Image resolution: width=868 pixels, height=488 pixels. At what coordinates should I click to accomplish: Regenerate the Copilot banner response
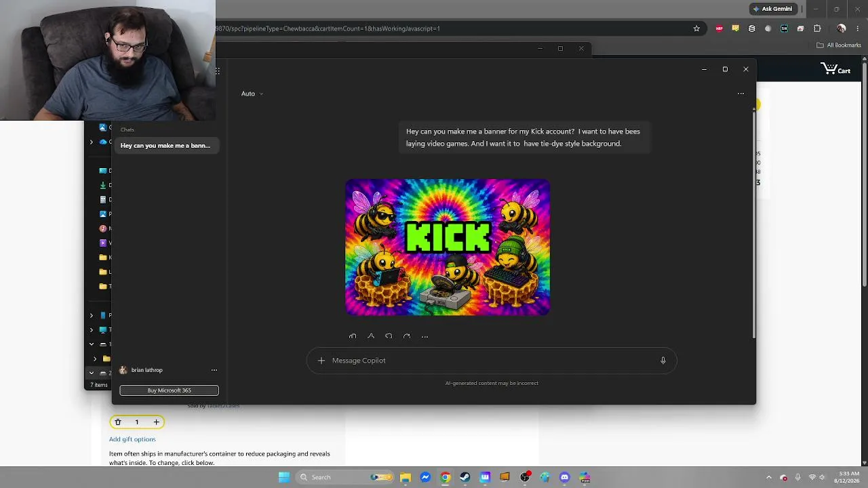click(407, 336)
